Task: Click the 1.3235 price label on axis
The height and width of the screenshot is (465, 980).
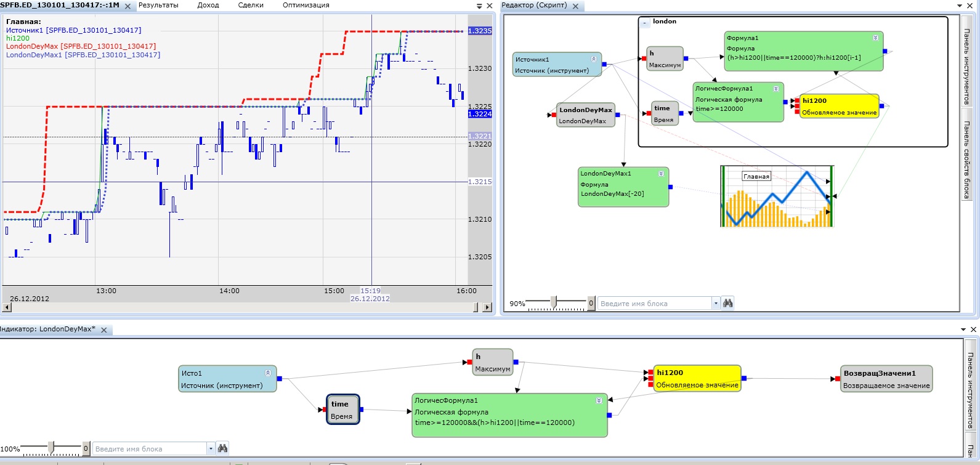Action: coord(480,31)
